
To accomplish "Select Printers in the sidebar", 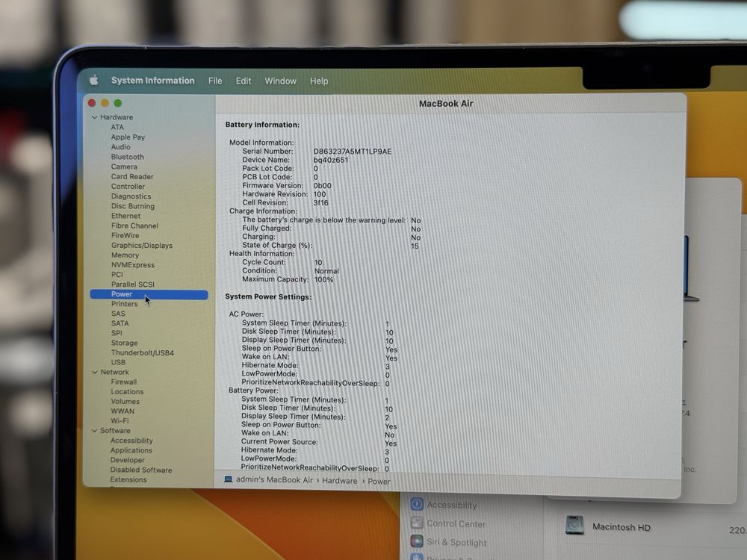I will (x=124, y=304).
